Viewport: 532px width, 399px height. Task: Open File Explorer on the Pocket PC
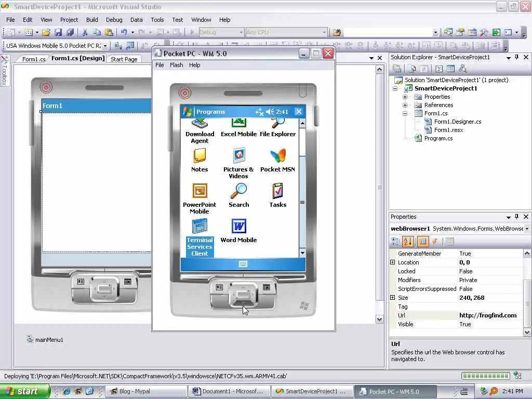pos(277,128)
